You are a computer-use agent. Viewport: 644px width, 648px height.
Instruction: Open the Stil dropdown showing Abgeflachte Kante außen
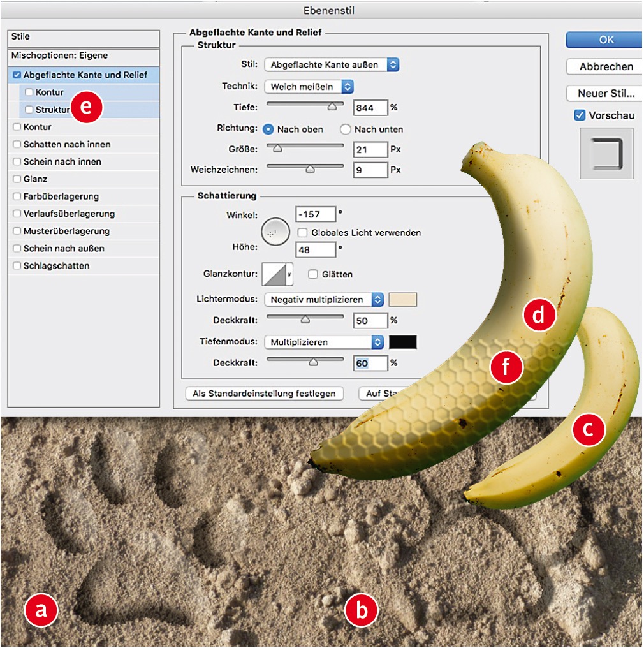332,64
